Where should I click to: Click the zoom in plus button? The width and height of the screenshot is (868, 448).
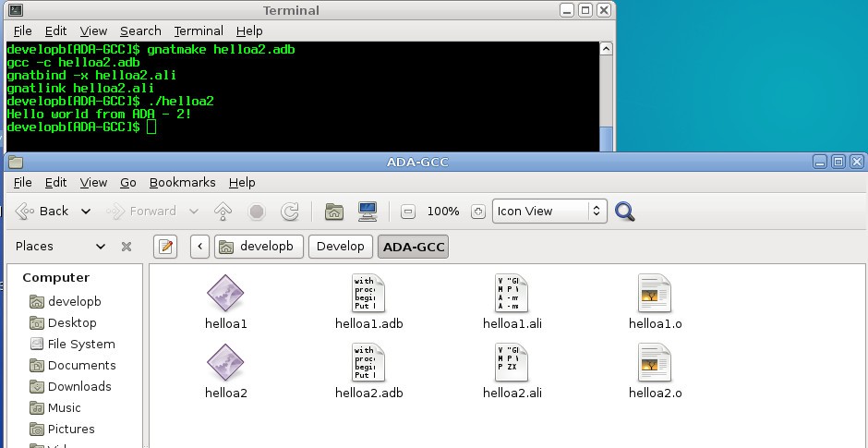478,212
